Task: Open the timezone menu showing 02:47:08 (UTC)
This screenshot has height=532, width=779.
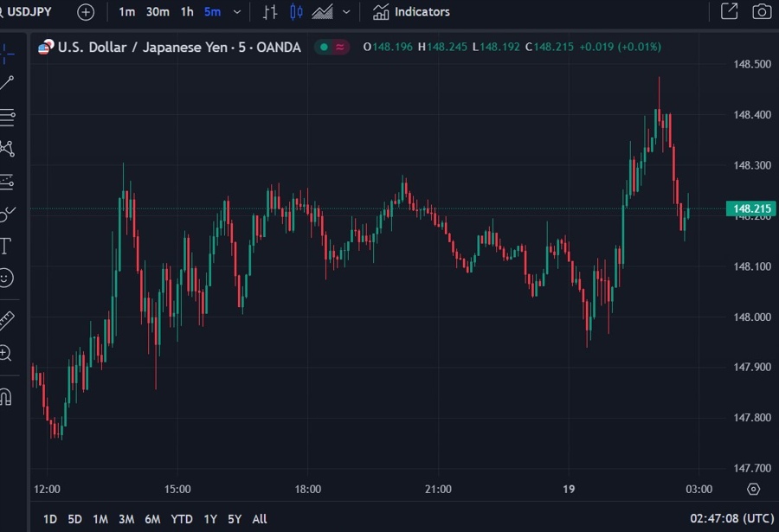Action: click(730, 519)
